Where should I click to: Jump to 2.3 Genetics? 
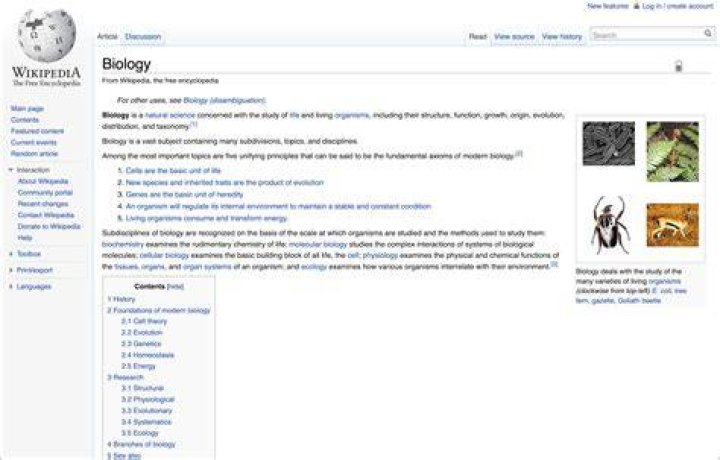click(141, 344)
